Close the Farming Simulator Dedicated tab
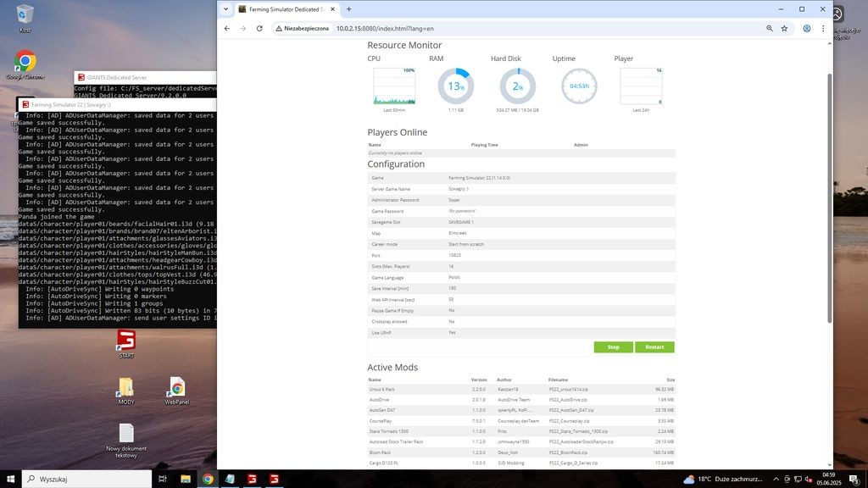The width and height of the screenshot is (868, 488). point(332,8)
